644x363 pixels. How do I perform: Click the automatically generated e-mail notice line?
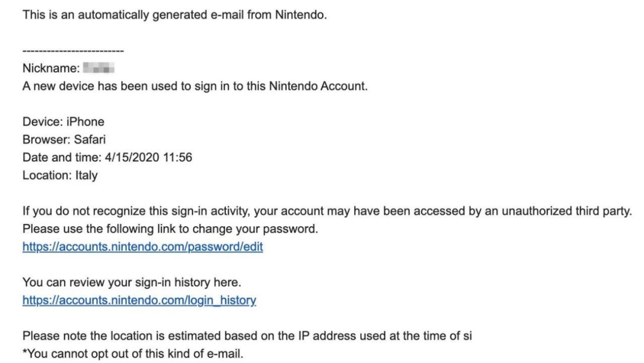175,15
